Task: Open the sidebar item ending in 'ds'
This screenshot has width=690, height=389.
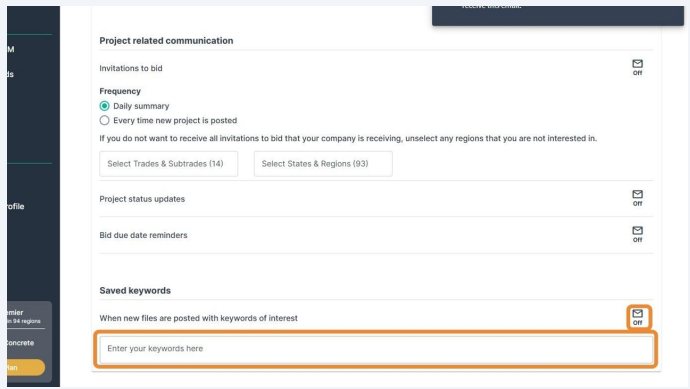Action: coord(11,74)
